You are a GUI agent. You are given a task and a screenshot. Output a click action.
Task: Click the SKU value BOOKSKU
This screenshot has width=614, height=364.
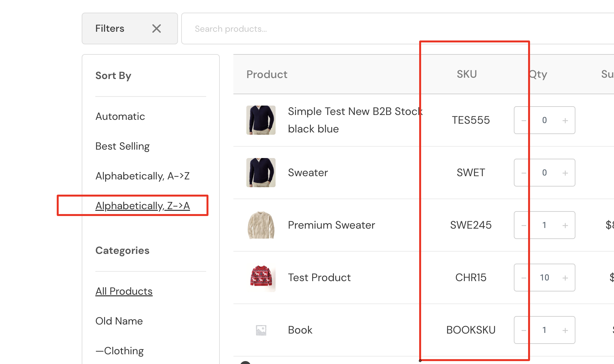471,330
